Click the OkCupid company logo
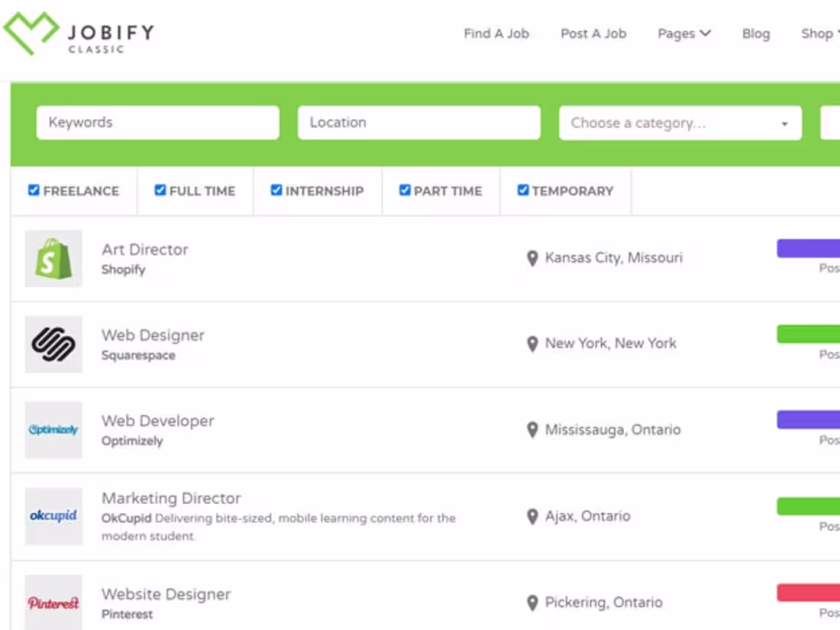Screen dimensions: 840x630 (53, 516)
